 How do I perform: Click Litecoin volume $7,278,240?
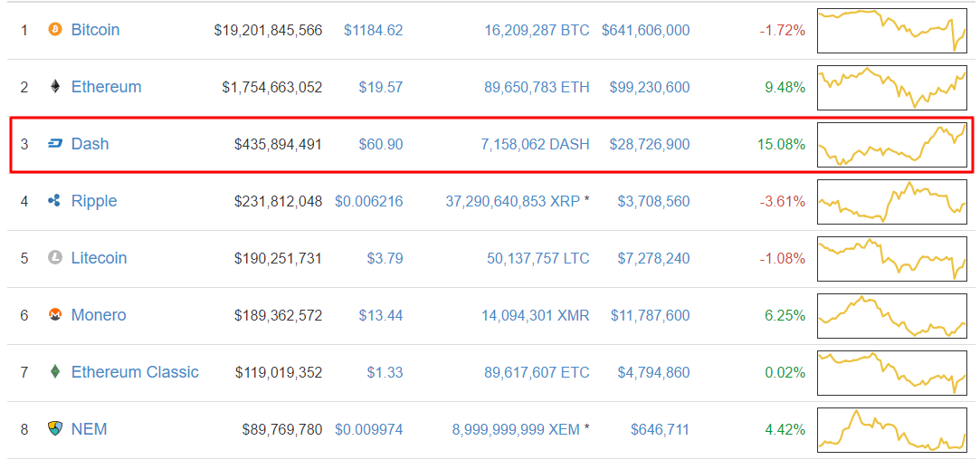pos(653,258)
